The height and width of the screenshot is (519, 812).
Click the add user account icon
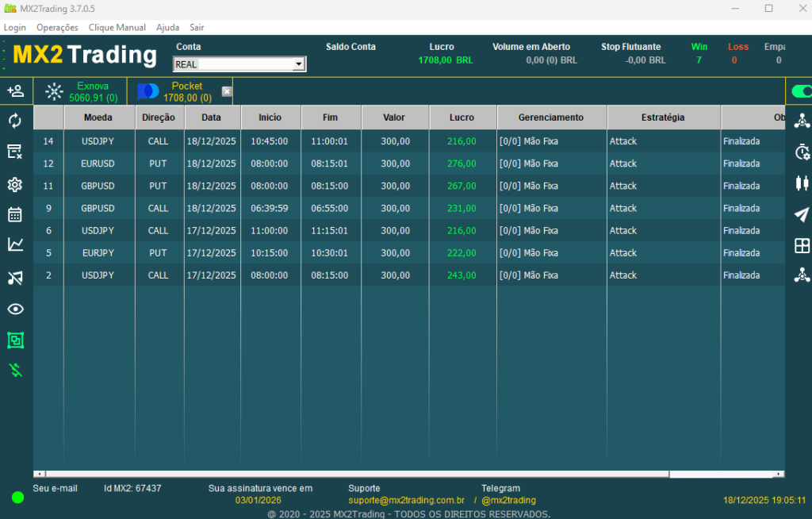pyautogui.click(x=15, y=90)
